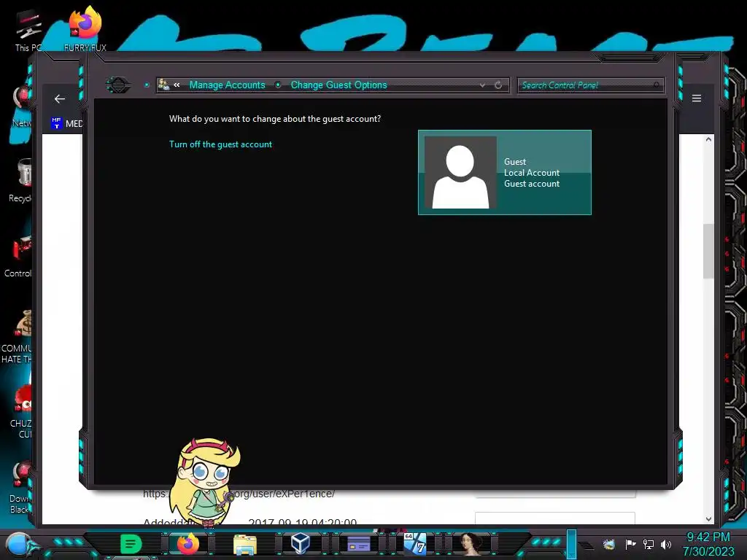The width and height of the screenshot is (747, 560).
Task: Click the Star Butterfly desktop mascot
Action: point(205,481)
